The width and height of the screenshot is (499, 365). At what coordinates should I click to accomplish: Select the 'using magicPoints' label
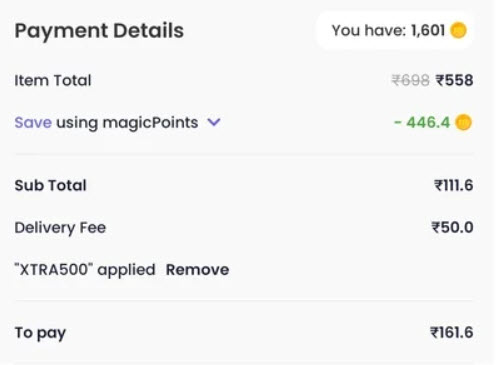tap(127, 123)
